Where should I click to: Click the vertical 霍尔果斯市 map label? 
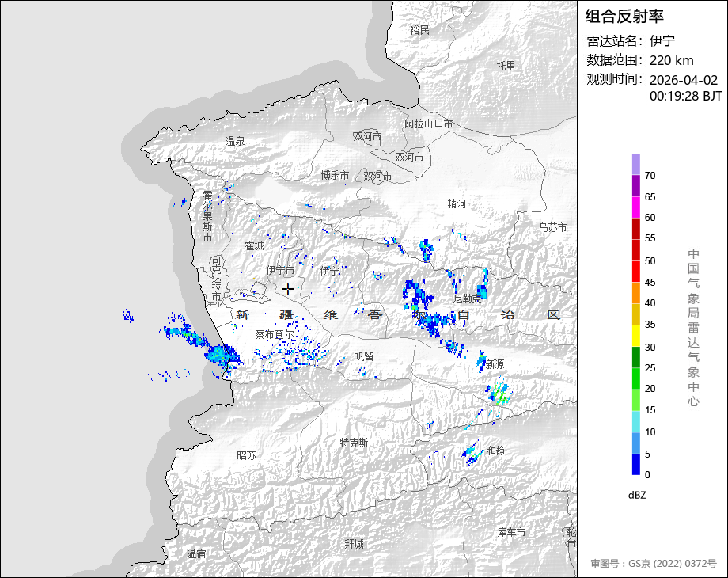[207, 216]
